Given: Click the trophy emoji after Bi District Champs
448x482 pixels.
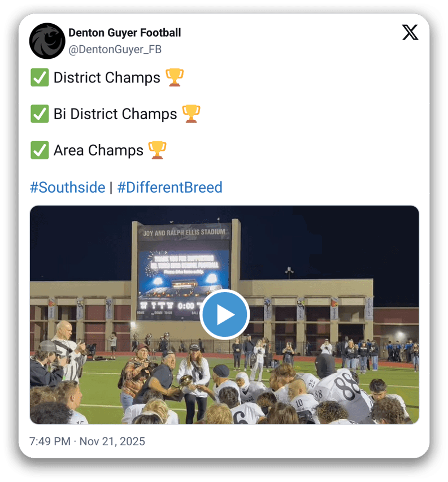Looking at the screenshot, I should click(x=192, y=114).
